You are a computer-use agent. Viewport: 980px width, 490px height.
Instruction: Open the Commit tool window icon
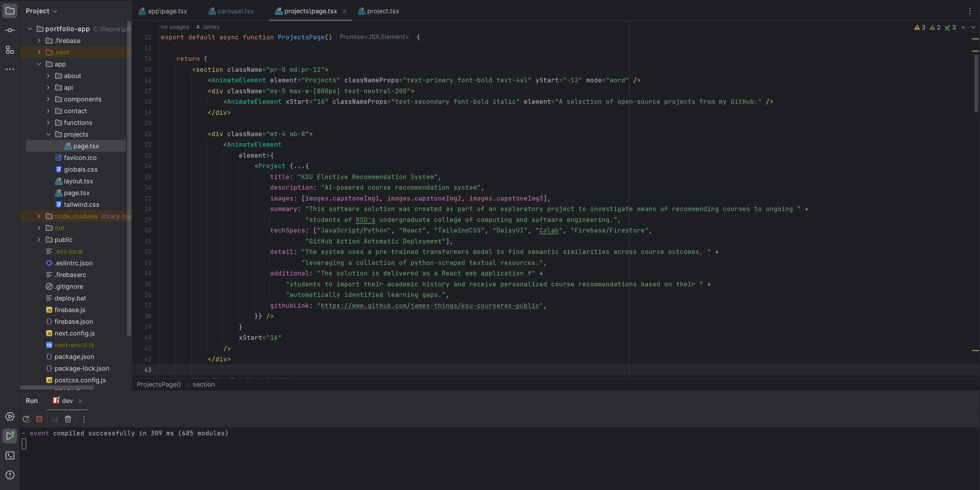[10, 30]
